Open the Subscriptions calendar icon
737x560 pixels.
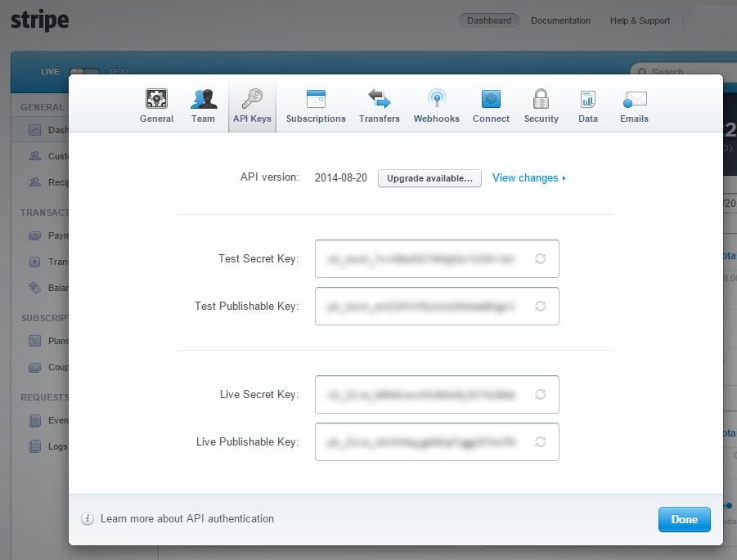click(x=316, y=99)
